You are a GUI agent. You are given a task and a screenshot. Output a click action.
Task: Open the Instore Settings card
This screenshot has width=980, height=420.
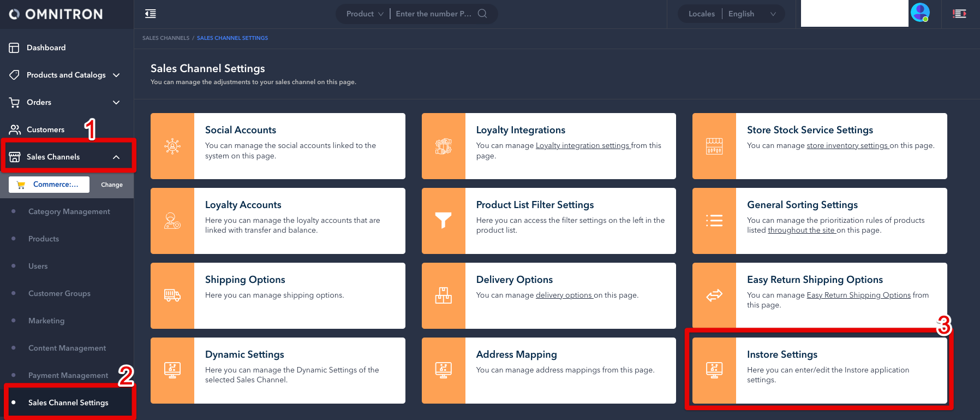[x=819, y=370]
